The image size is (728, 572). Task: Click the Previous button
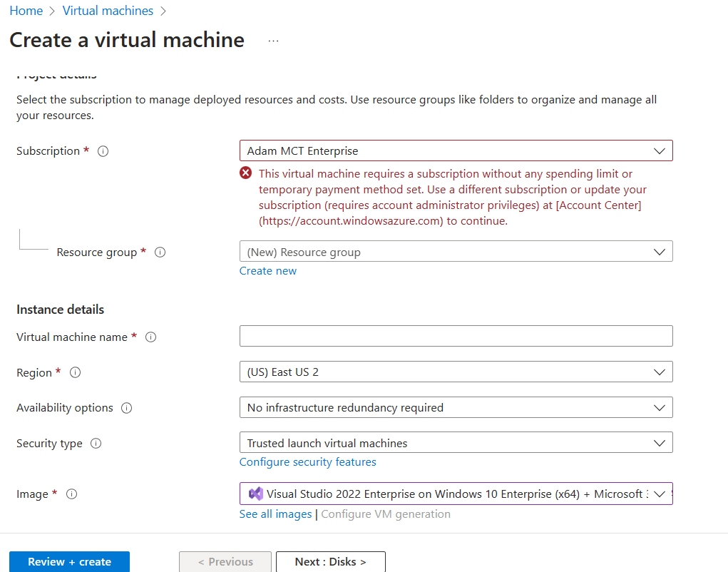click(225, 562)
